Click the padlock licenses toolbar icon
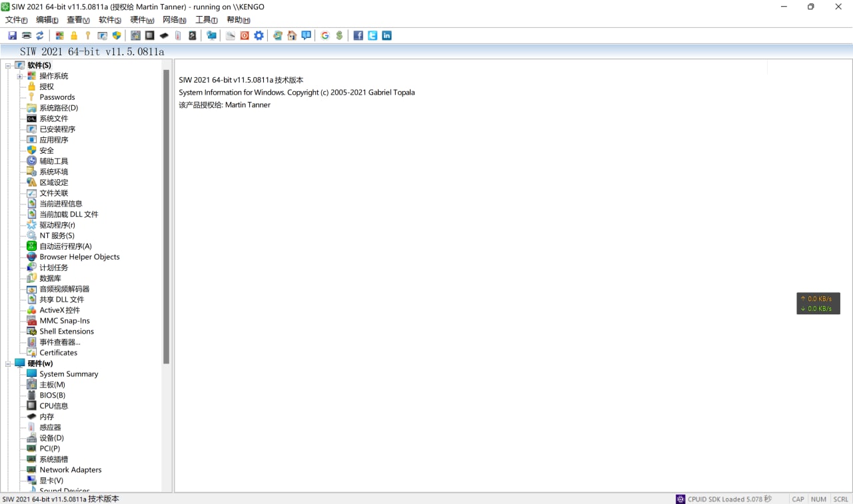 click(74, 36)
